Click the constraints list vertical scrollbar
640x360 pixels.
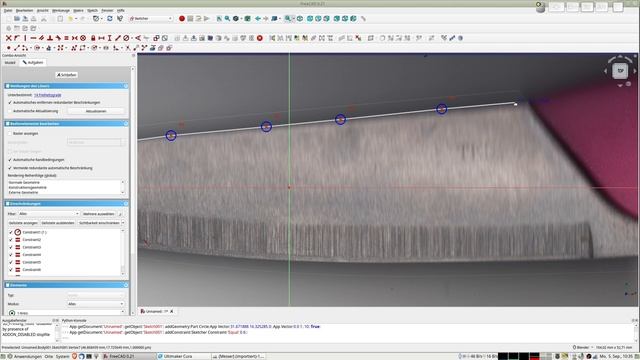click(123, 252)
